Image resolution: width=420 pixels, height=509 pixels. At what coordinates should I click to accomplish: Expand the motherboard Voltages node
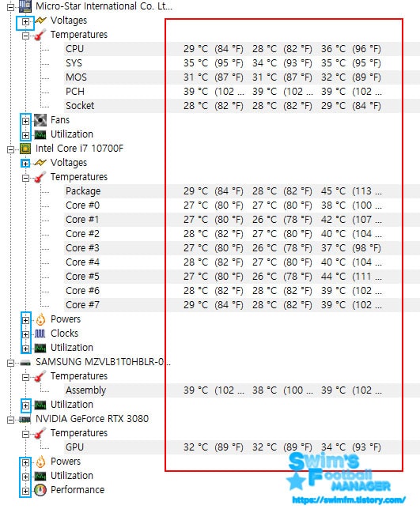pos(25,22)
